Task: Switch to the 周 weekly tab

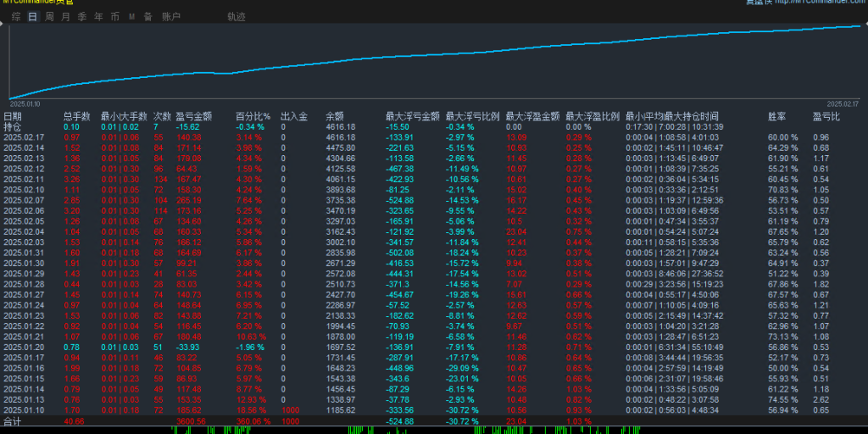Action: tap(49, 16)
